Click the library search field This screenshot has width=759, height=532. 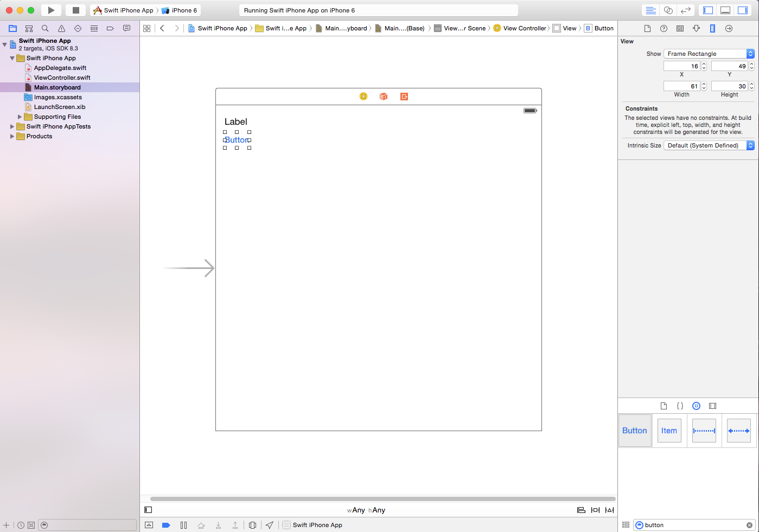coord(694,525)
